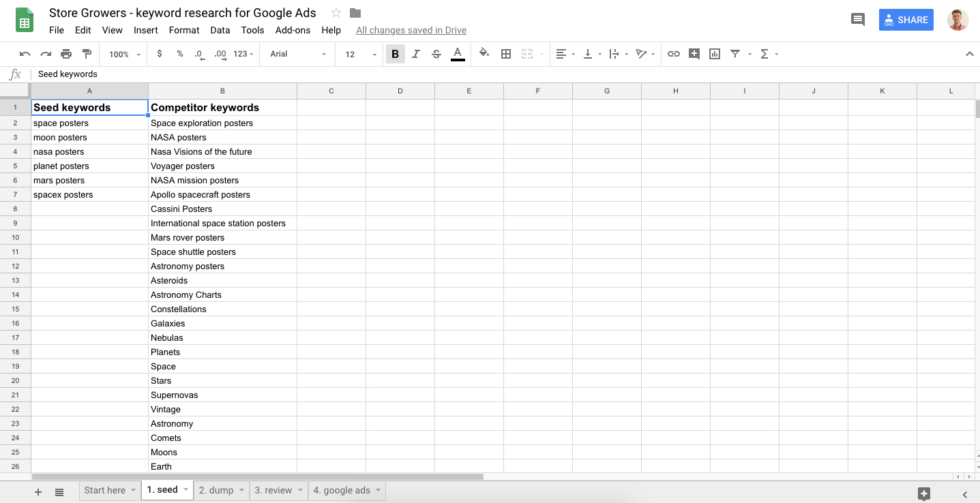This screenshot has height=503, width=980.
Task: Insert link using chain icon
Action: 674,54
